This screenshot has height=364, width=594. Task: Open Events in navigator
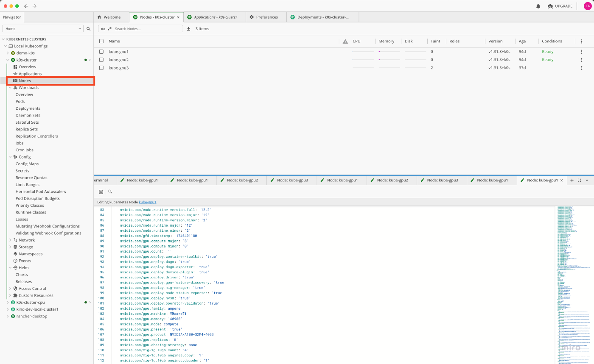click(x=25, y=261)
